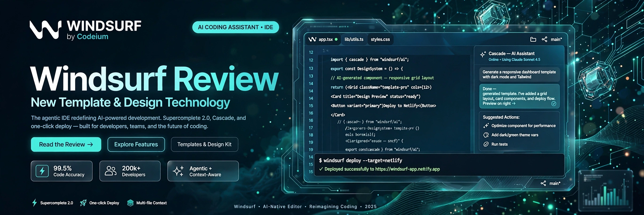Screen dimensions: 644x215
Task: Click the Multi-file Context layers icon
Action: [x=130, y=203]
